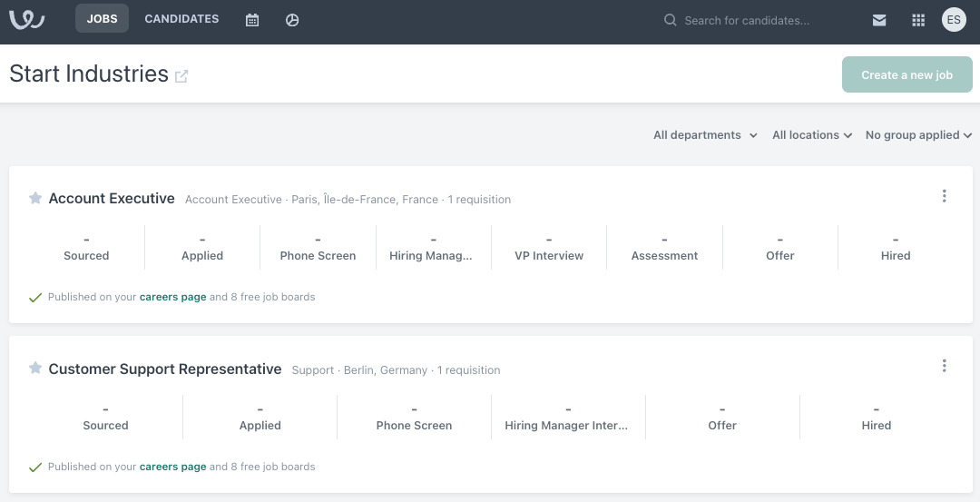
Task: Open Account Executive three-dot options menu
Action: pyautogui.click(x=945, y=196)
